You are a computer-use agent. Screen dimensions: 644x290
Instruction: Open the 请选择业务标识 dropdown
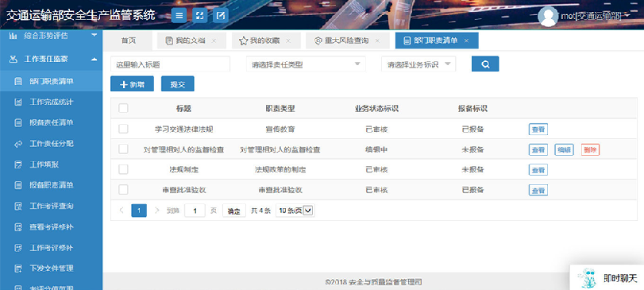point(418,64)
